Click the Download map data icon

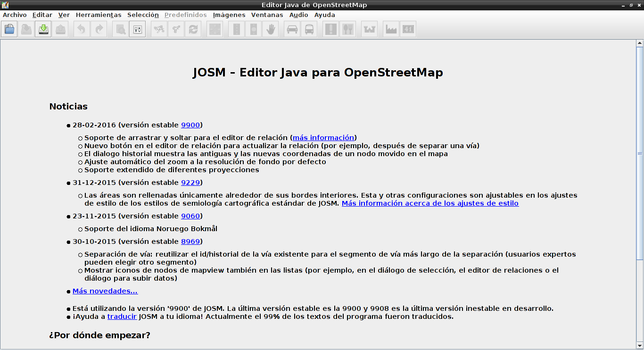pyautogui.click(x=43, y=29)
